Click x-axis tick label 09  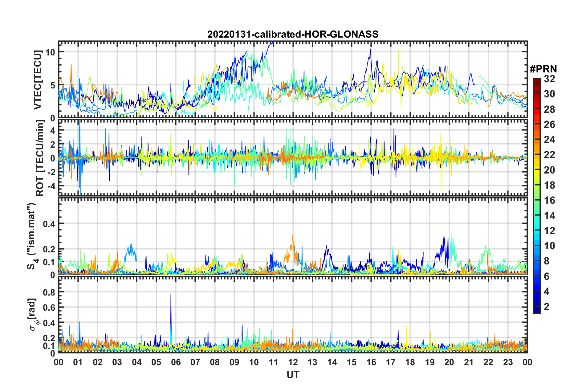click(234, 362)
